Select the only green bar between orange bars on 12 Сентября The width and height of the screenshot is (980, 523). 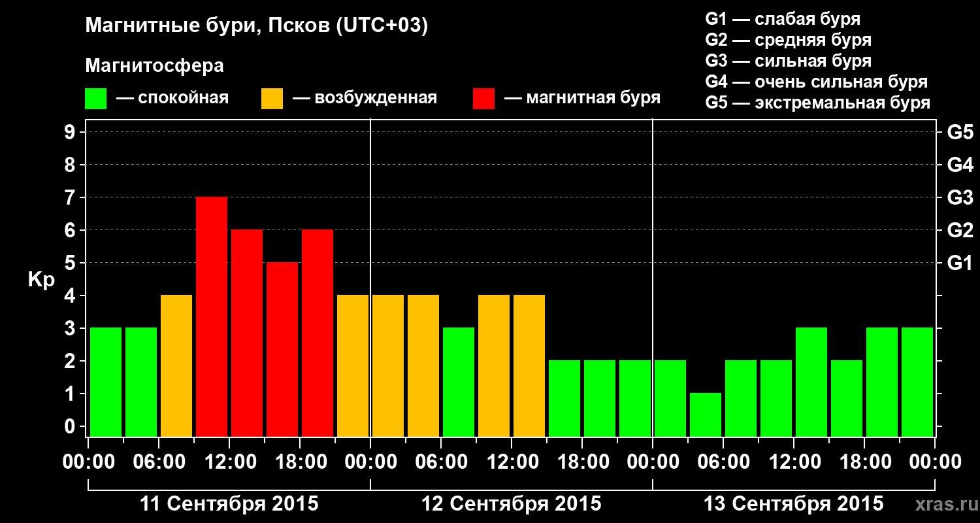tap(459, 382)
